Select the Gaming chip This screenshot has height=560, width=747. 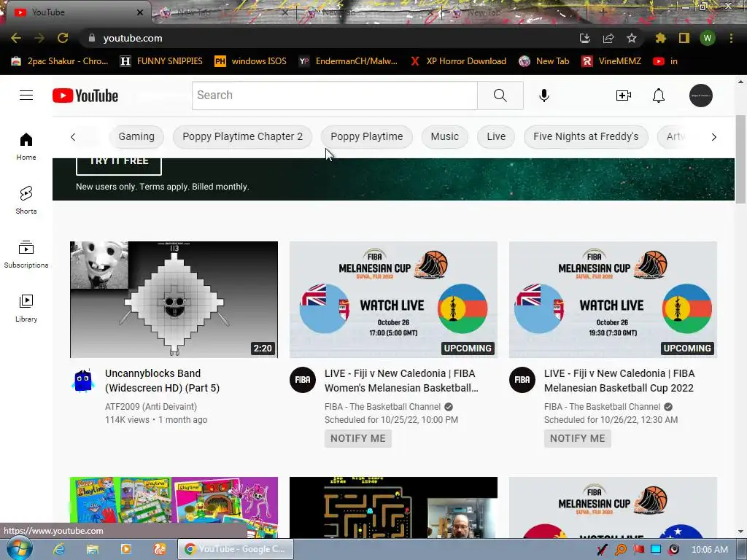[136, 136]
